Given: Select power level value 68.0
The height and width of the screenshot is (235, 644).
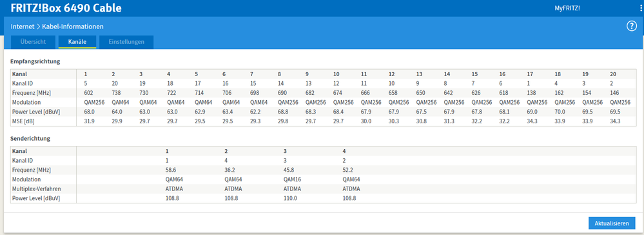Looking at the screenshot, I should (x=89, y=112).
